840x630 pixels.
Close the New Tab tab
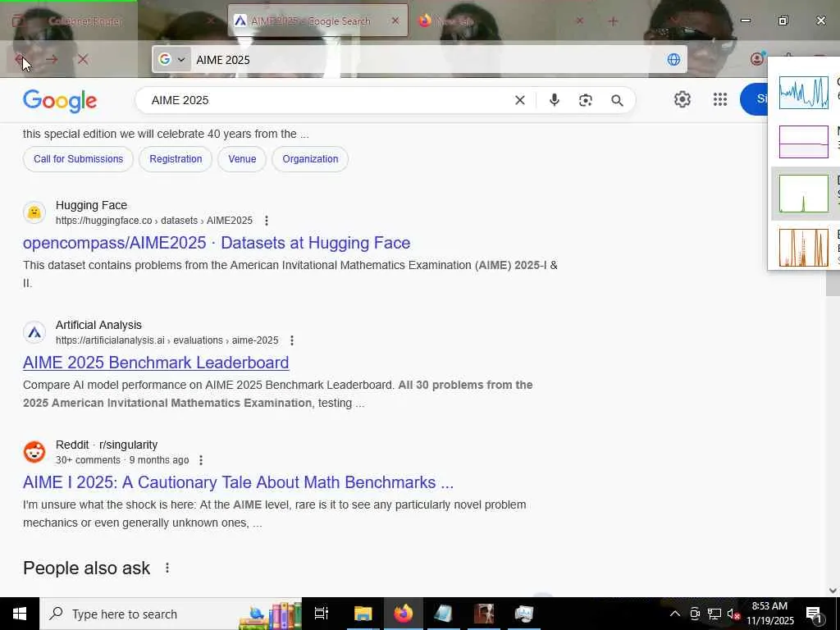pos(580,21)
